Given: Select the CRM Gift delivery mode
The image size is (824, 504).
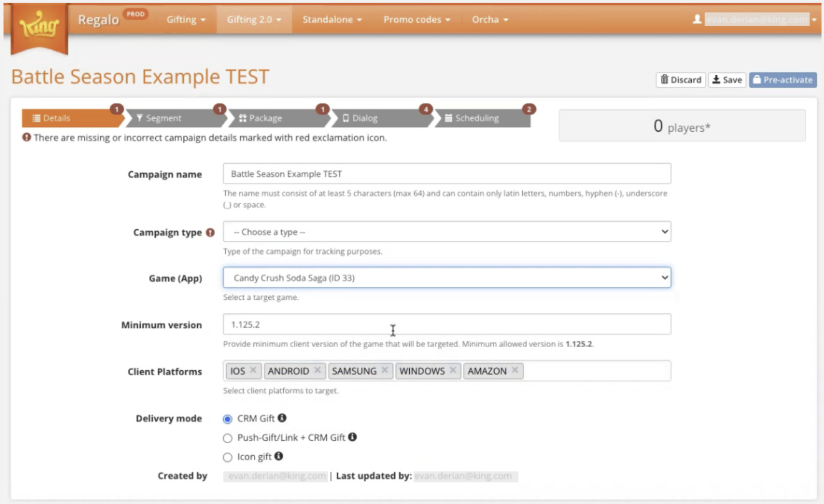Looking at the screenshot, I should pyautogui.click(x=227, y=419).
